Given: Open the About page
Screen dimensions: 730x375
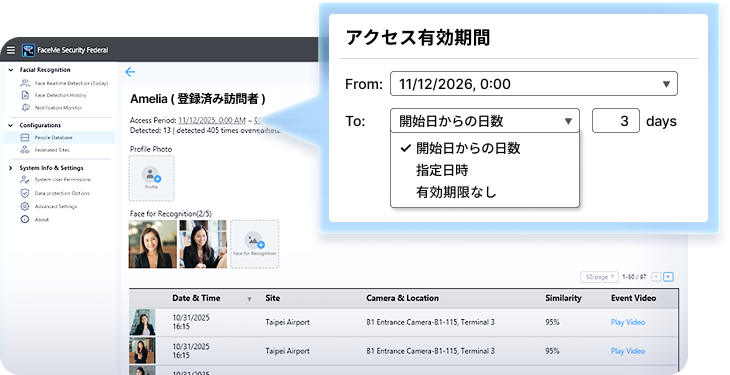Looking at the screenshot, I should [41, 219].
